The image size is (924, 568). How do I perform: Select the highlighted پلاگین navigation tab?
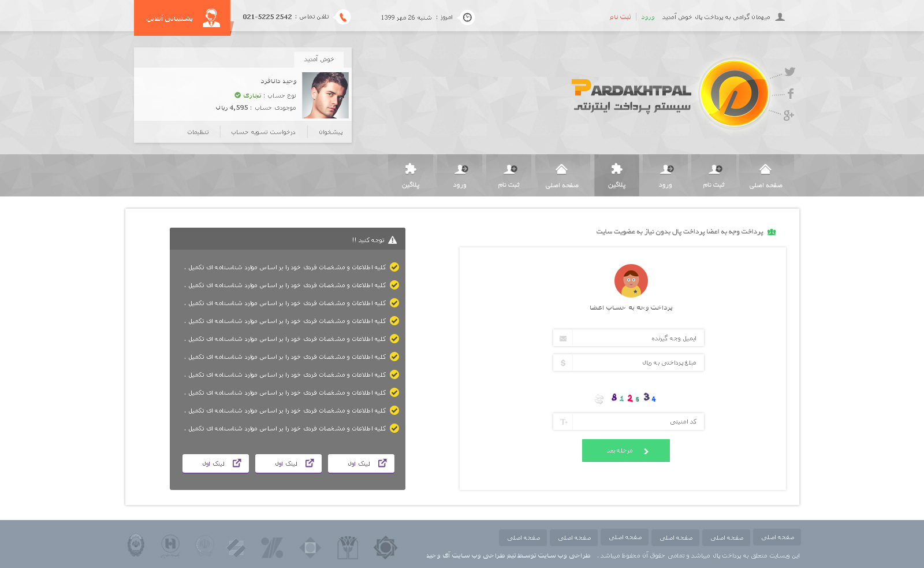[616, 176]
